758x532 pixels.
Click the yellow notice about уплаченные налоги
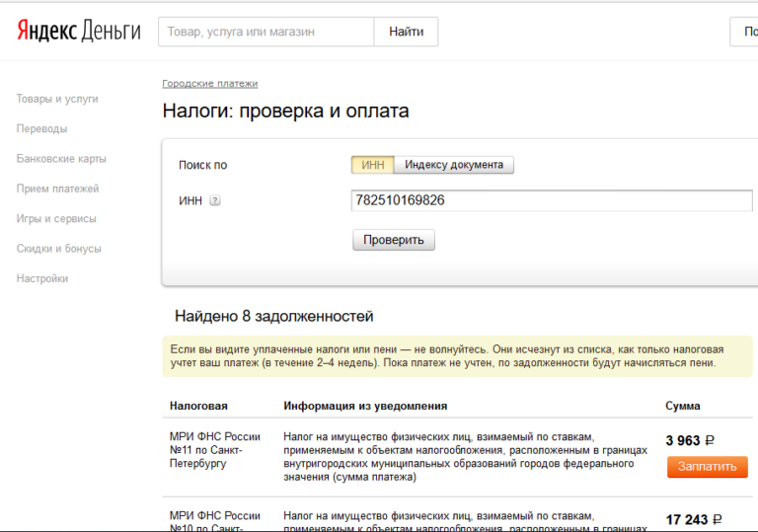[x=457, y=356]
